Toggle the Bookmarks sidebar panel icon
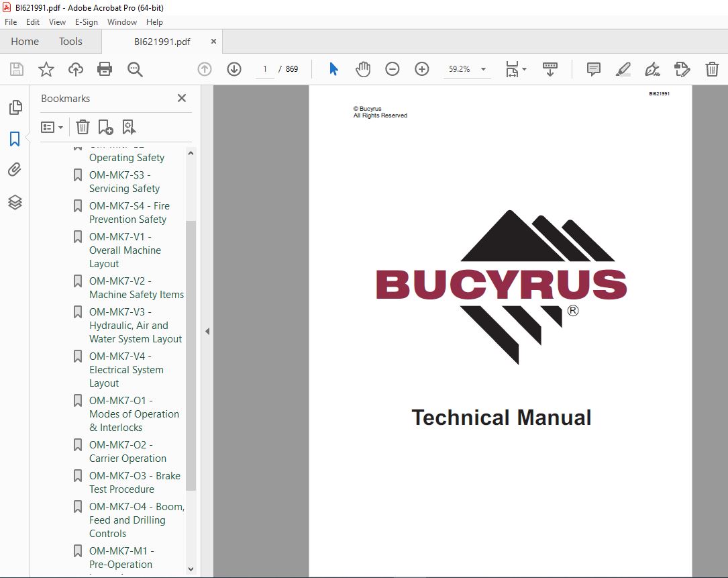728x578 pixels. [x=15, y=138]
